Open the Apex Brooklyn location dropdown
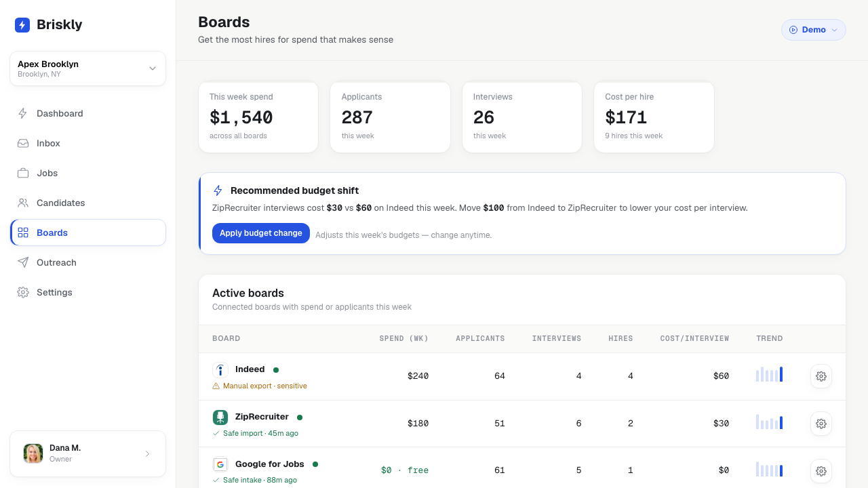Viewport: 868px width, 488px height. point(87,68)
